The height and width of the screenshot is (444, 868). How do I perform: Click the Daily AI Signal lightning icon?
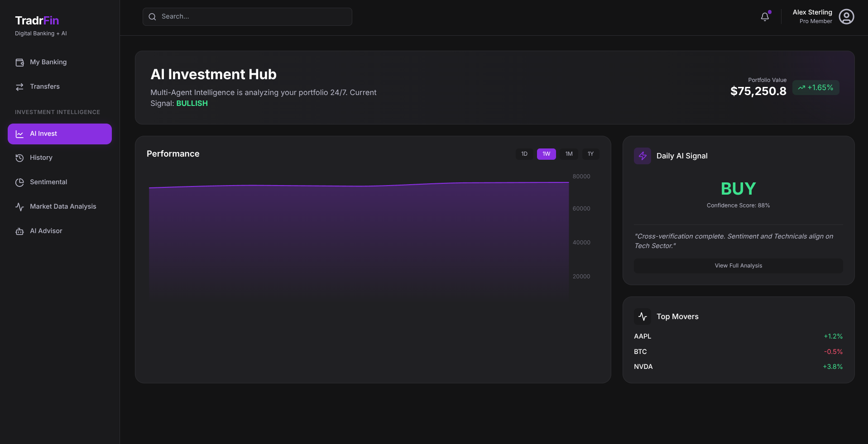[643, 156]
